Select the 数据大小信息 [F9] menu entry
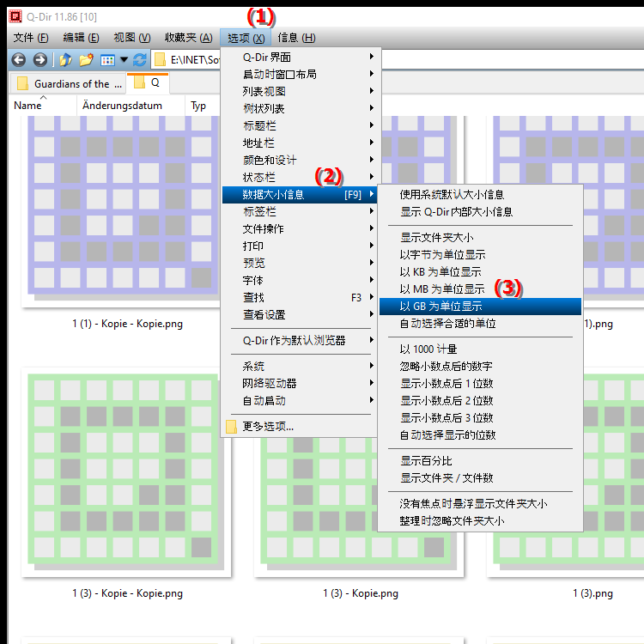Image resolution: width=644 pixels, height=644 pixels. 301,195
